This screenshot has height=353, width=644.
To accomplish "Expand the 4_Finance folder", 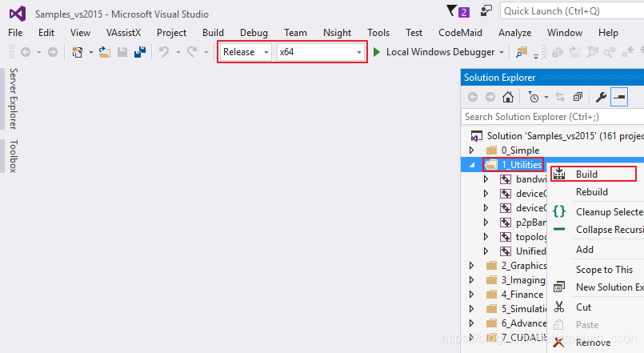I will (x=471, y=295).
